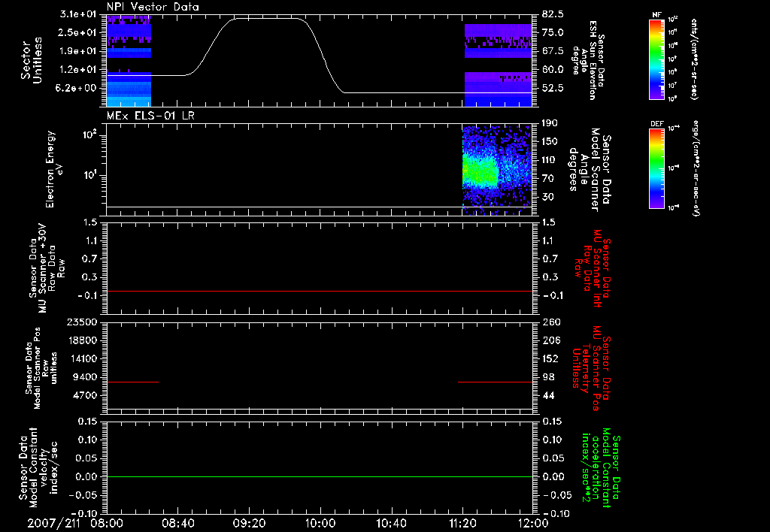Click the "9400" scanner position tick value
The height and width of the screenshot is (532, 770).
(x=86, y=377)
